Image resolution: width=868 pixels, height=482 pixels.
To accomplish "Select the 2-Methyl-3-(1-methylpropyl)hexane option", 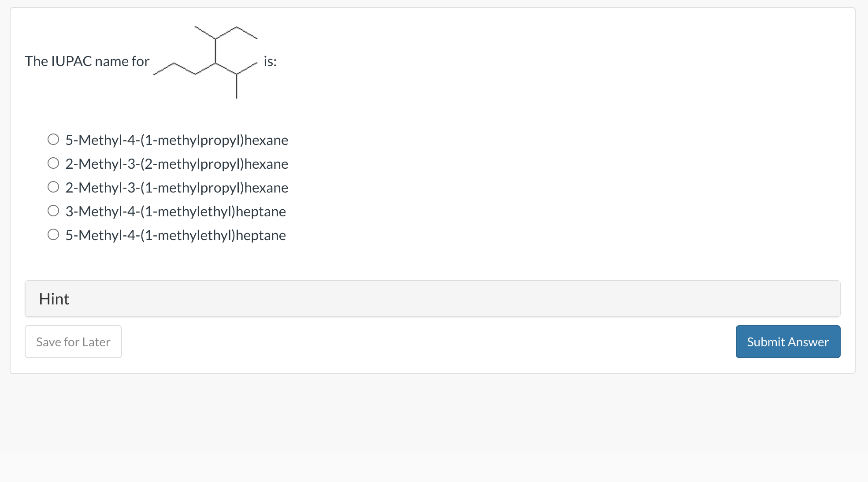I will pos(53,186).
